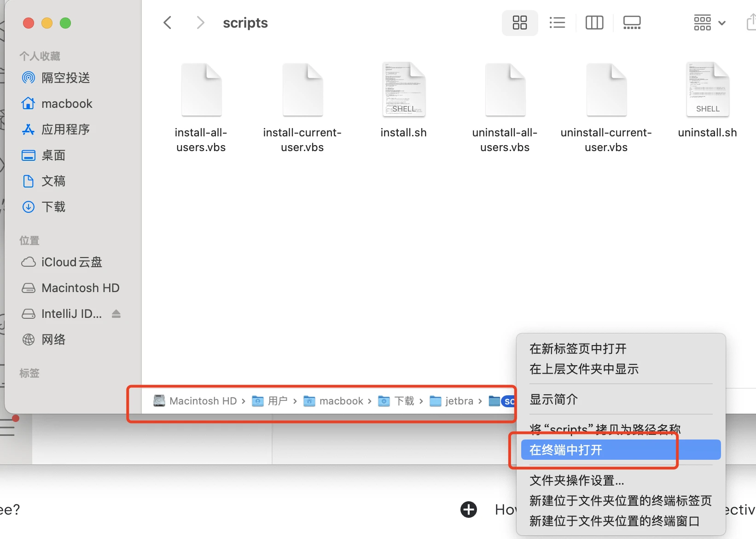Select the uninstall.sh shell script
This screenshot has width=756, height=539.
[708, 89]
